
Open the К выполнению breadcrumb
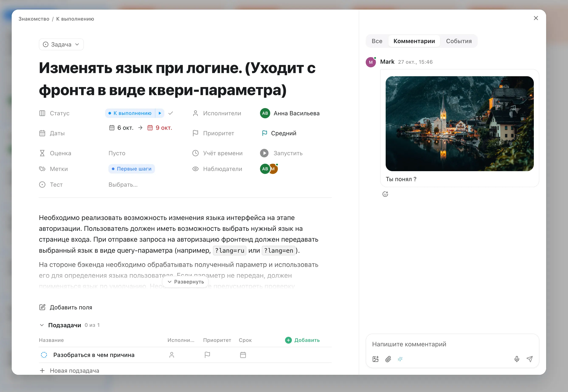coord(75,19)
